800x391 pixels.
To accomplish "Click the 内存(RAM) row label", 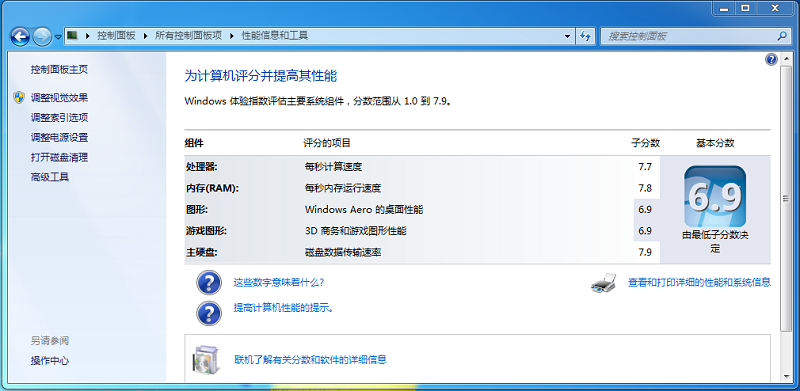I will (x=212, y=188).
